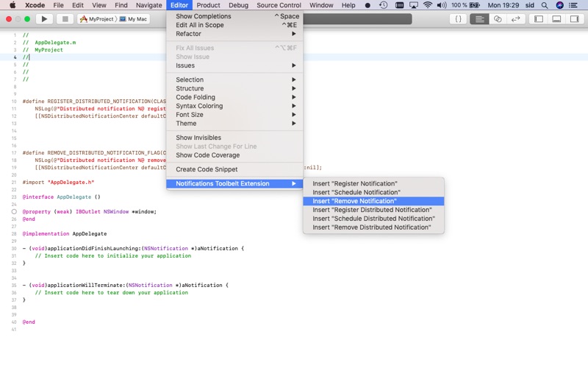
Task: Click the clock showing Mon 19:29
Action: click(503, 5)
